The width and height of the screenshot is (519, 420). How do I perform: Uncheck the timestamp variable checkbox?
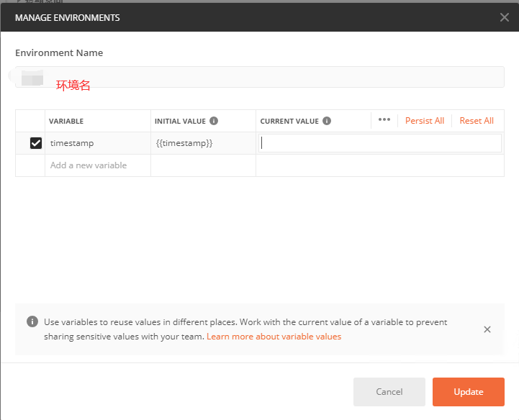36,143
